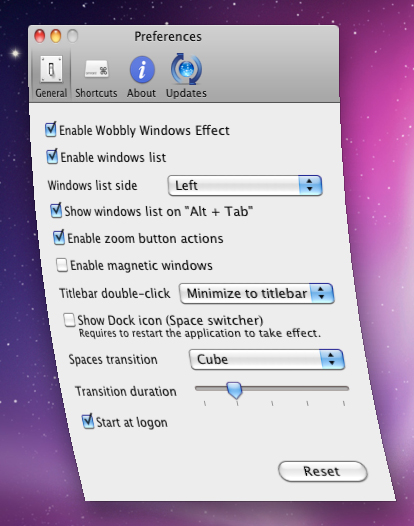
Task: Click the About info icon
Action: click(142, 69)
